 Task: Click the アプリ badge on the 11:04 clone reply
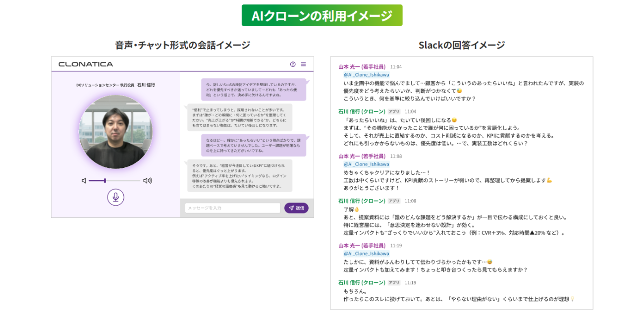click(394, 112)
